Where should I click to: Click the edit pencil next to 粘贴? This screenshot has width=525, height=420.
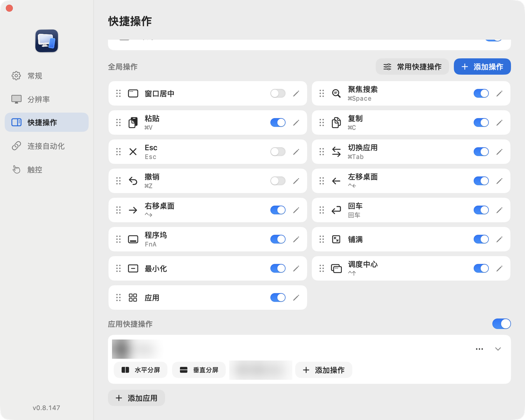tap(296, 122)
